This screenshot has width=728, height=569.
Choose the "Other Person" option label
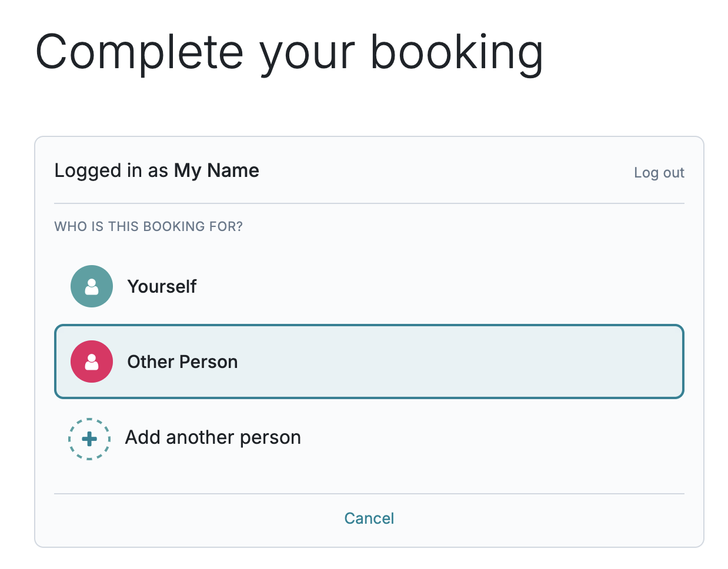tap(182, 362)
